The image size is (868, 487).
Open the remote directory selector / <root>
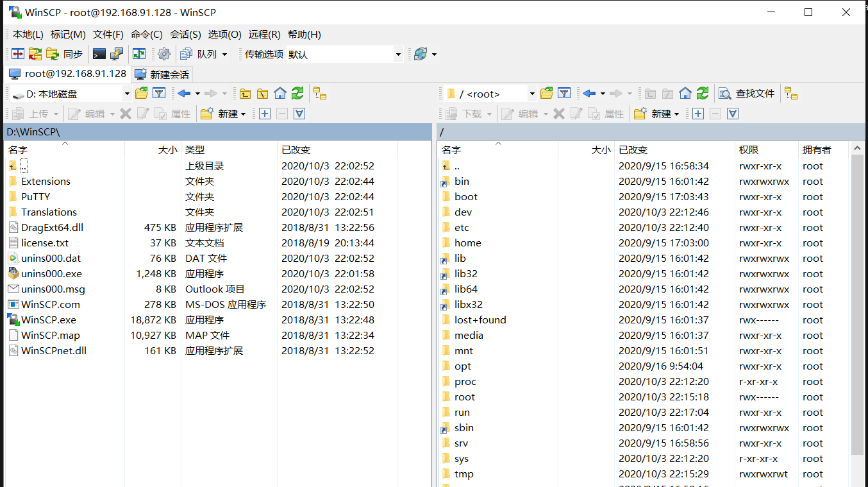pyautogui.click(x=491, y=94)
